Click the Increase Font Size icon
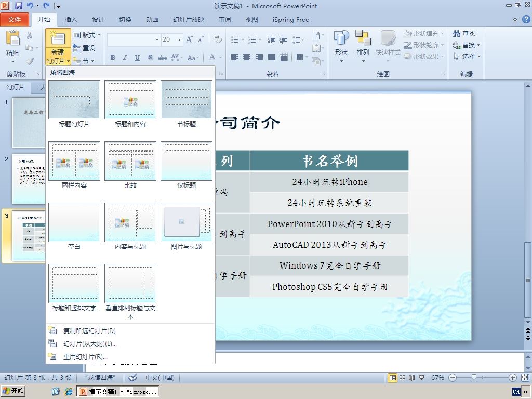This screenshot has height=399, width=532. (x=189, y=39)
